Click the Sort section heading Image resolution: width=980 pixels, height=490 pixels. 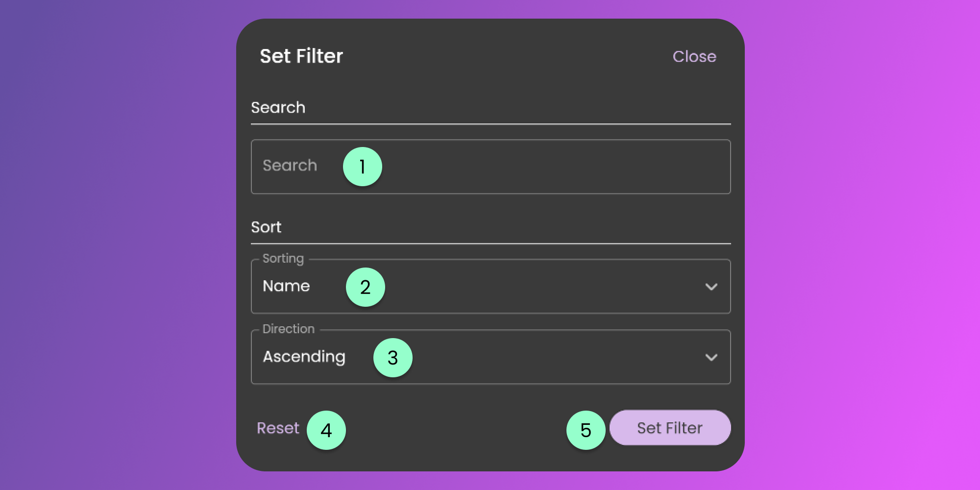[x=266, y=227]
